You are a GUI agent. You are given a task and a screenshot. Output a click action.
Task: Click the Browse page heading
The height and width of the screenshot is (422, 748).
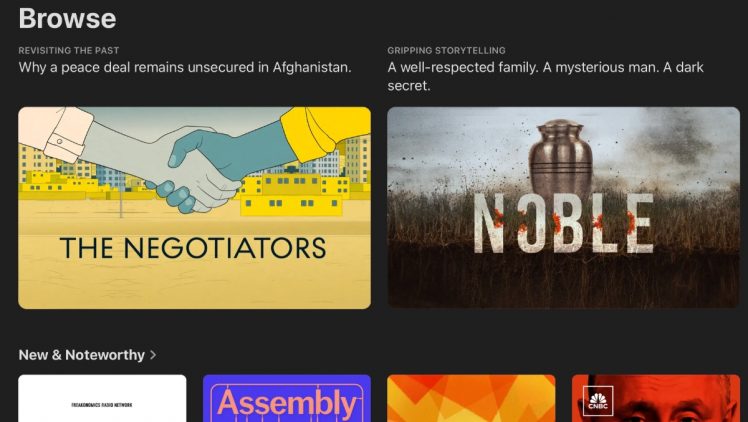tap(67, 18)
